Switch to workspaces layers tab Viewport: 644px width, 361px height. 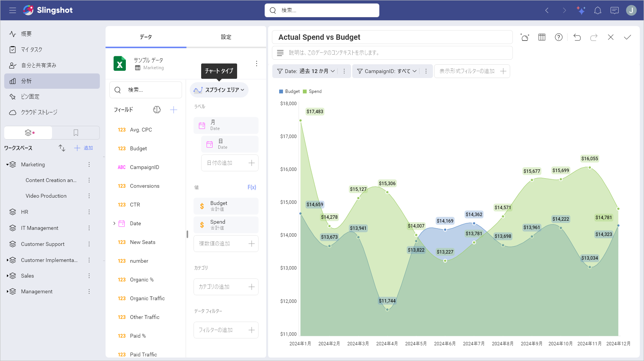coord(28,133)
